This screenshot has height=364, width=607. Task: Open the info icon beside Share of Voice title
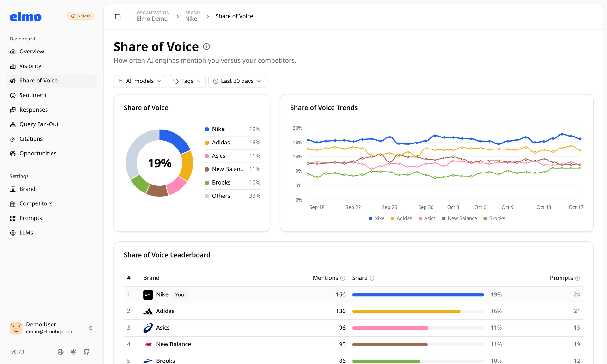tap(206, 47)
